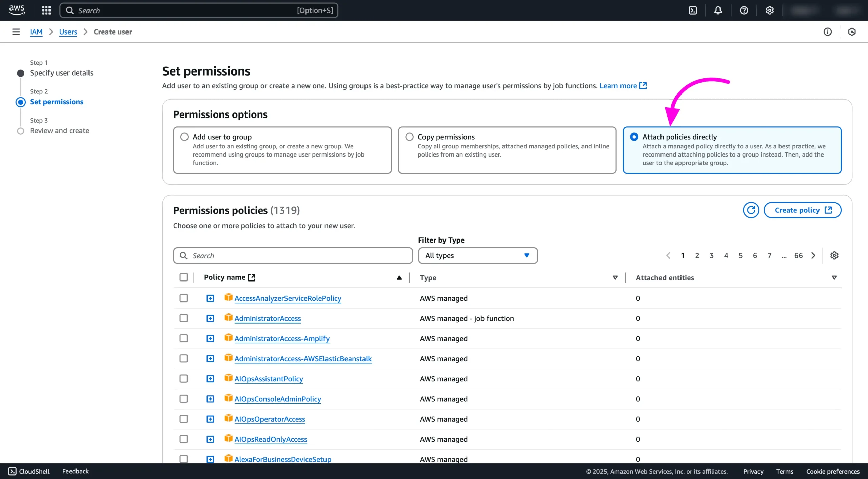Open the Terms link in footer

click(x=785, y=471)
